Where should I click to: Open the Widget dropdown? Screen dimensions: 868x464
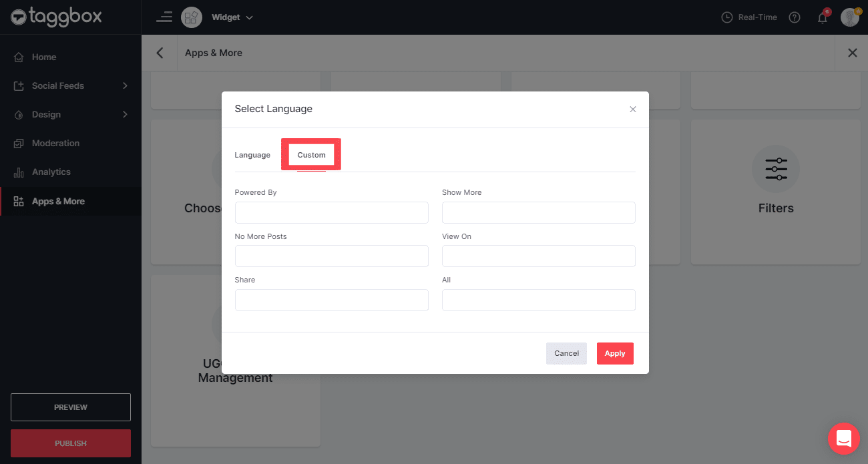(232, 17)
